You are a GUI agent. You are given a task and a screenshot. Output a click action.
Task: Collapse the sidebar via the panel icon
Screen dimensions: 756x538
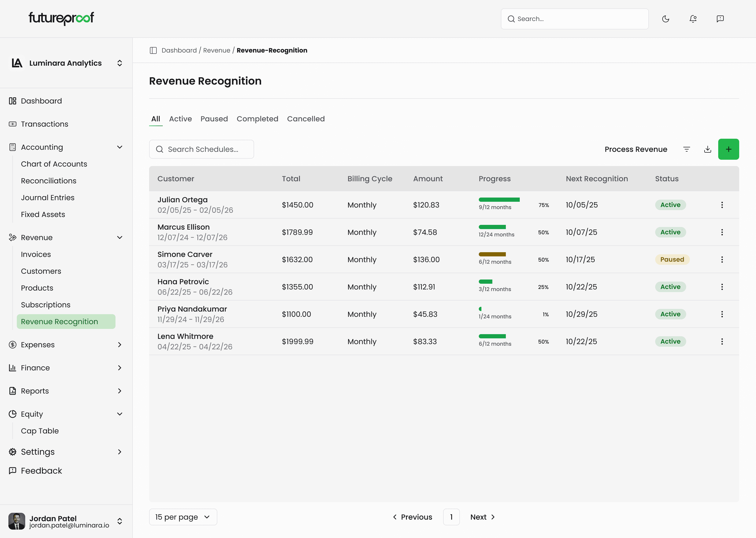coord(153,50)
